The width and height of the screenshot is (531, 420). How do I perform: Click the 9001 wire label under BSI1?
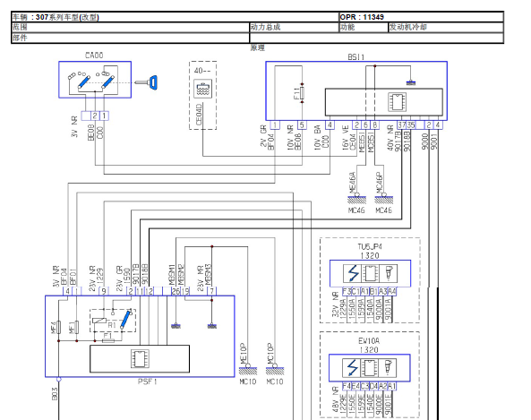(x=434, y=141)
